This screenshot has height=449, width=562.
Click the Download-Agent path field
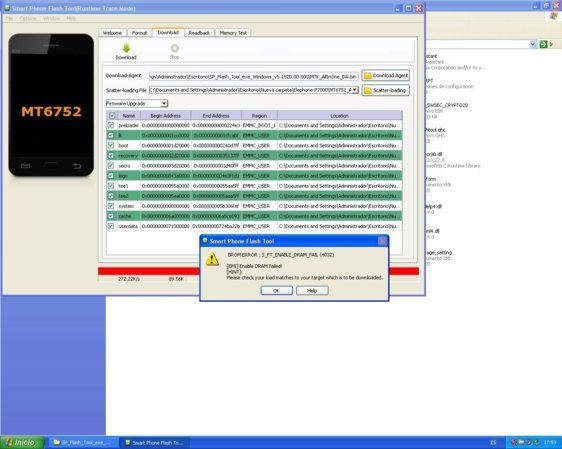pyautogui.click(x=254, y=76)
